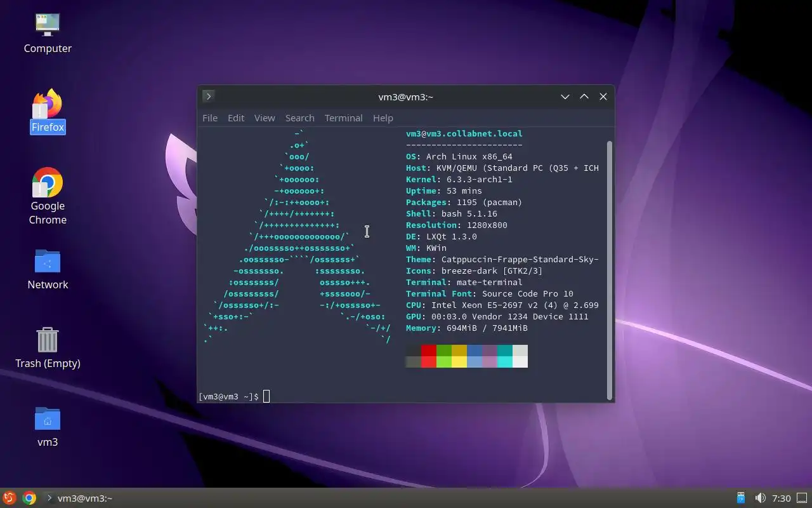
Task: Click the 'CPU: Intel Xeon E5-2697' line
Action: [x=502, y=305]
